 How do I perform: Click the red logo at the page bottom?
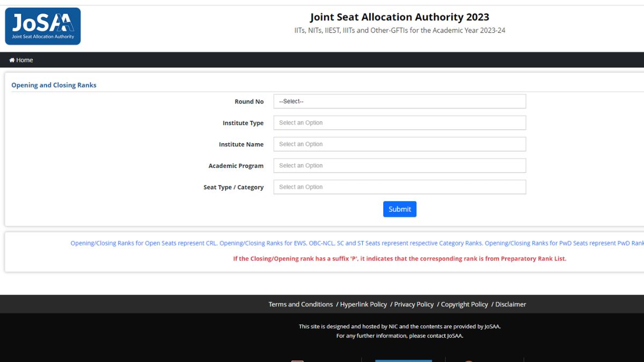coord(297,360)
